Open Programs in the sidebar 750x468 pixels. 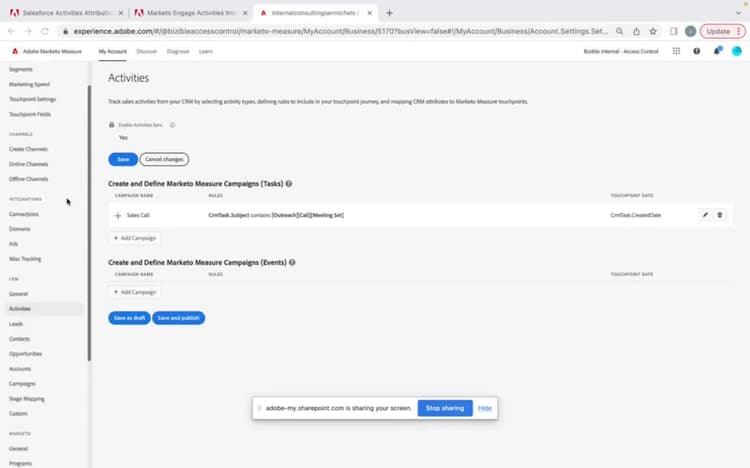click(20, 463)
